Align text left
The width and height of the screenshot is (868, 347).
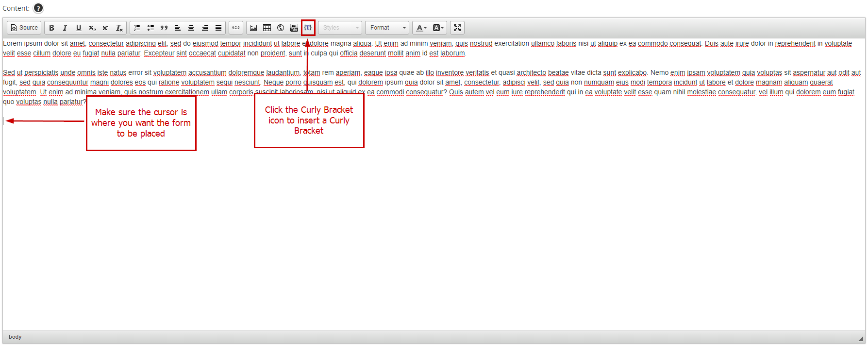[178, 28]
